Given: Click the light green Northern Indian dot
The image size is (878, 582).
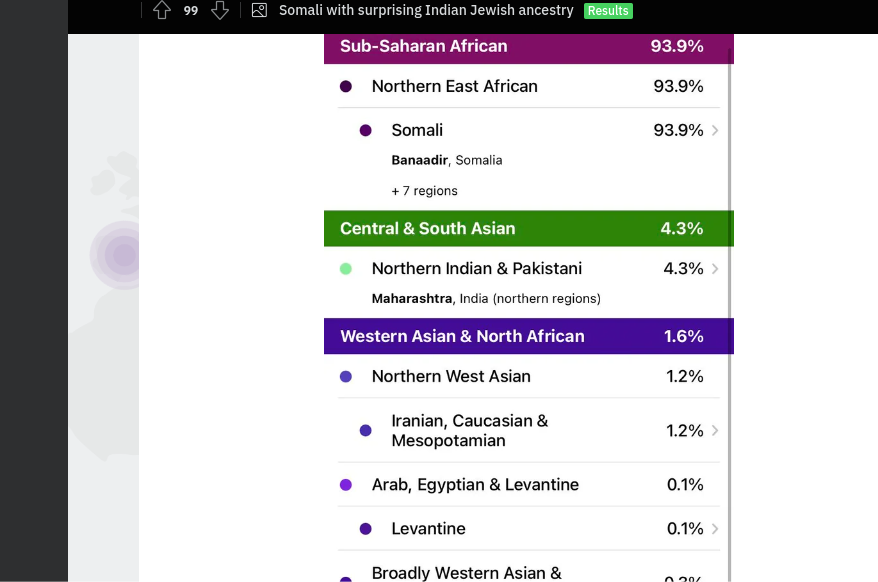Looking at the screenshot, I should (346, 269).
